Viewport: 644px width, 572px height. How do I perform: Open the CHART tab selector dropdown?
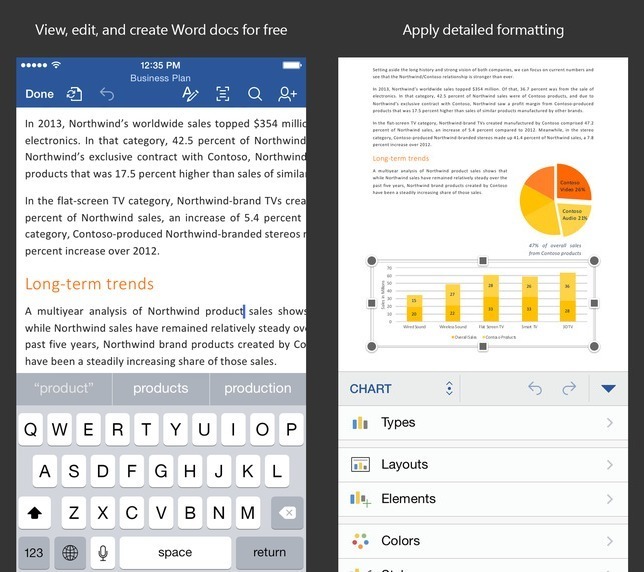401,388
